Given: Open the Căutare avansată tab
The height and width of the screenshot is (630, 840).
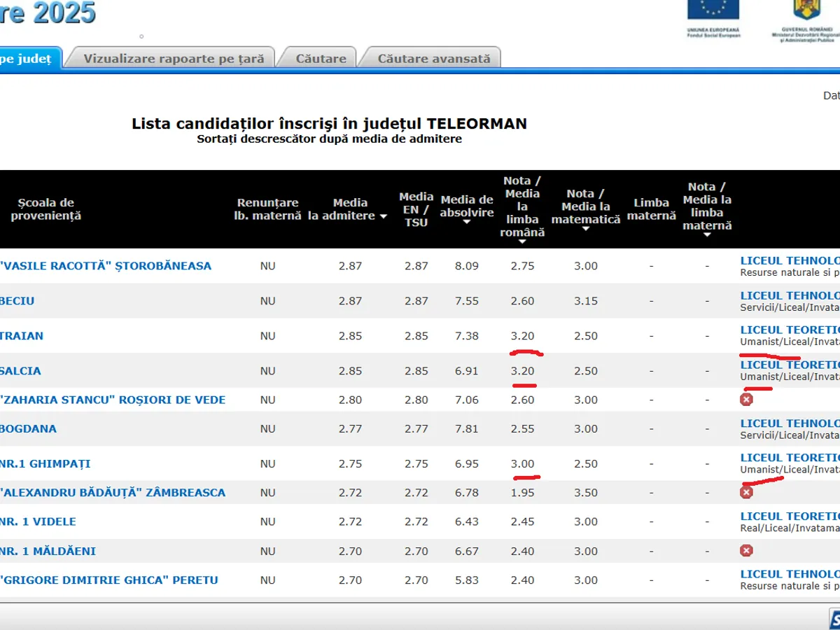Looking at the screenshot, I should pos(434,59).
